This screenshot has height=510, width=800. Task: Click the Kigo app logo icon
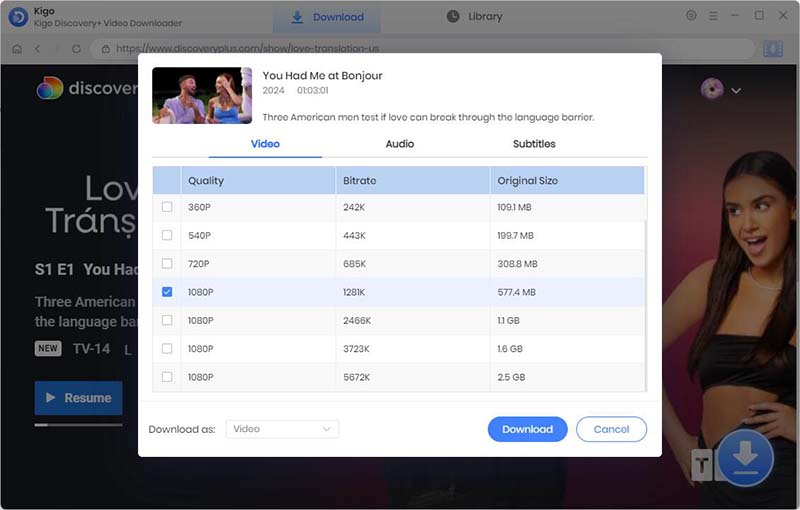click(18, 17)
